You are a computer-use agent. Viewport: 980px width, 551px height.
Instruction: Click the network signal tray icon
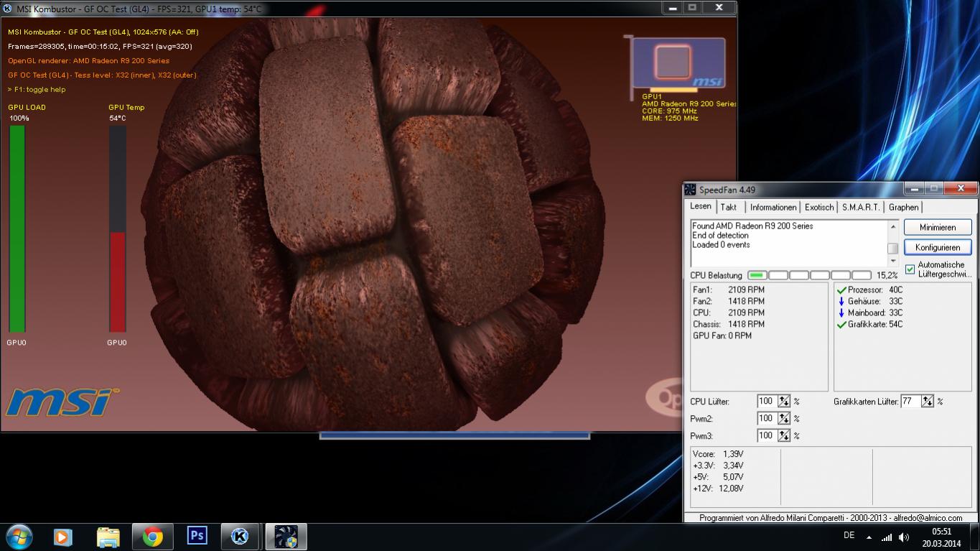pos(887,537)
